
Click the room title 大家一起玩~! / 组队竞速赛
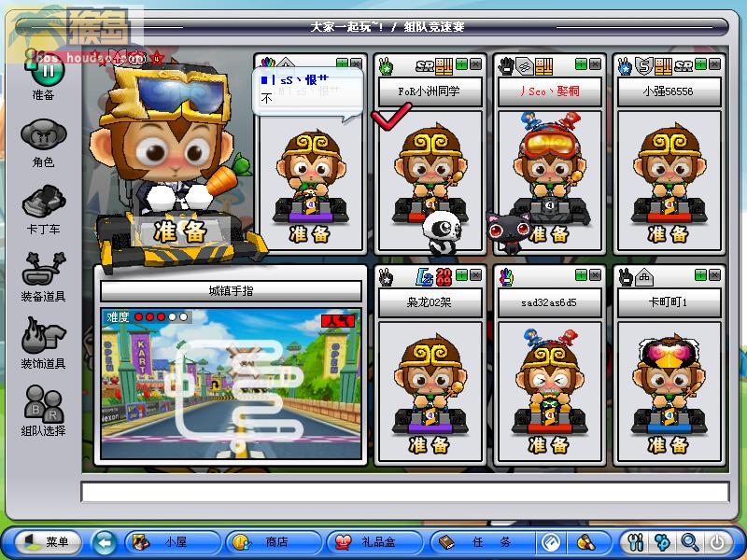point(387,27)
